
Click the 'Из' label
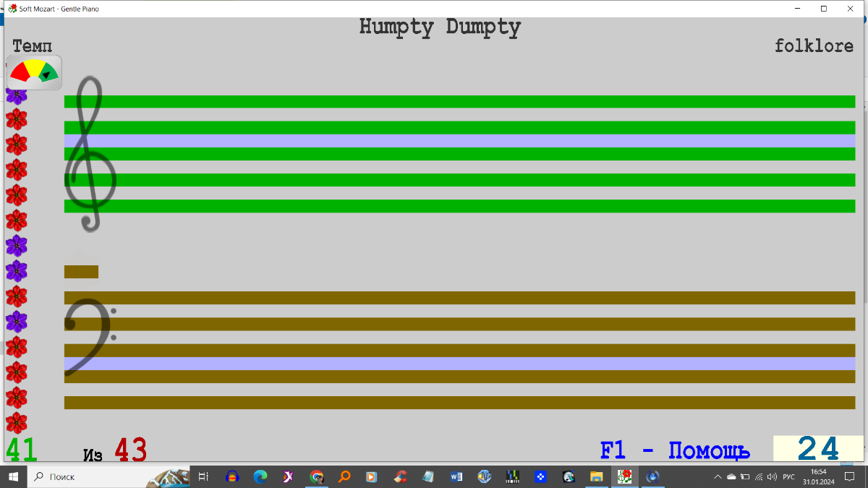93,455
